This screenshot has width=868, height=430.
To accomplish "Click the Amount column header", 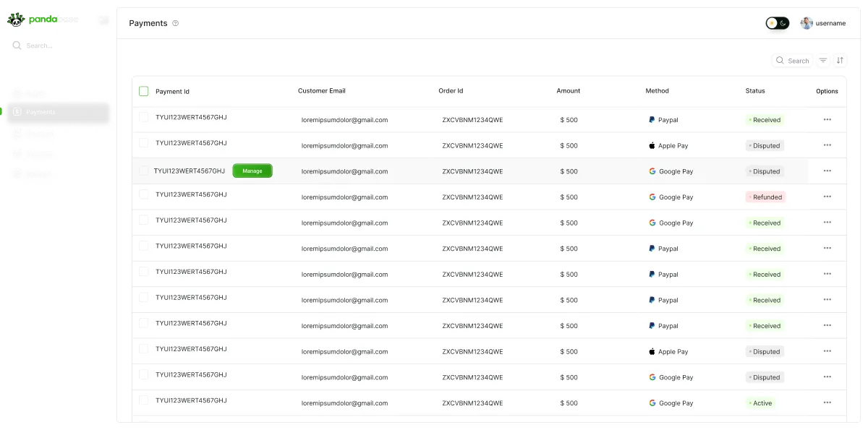I will click(x=569, y=91).
